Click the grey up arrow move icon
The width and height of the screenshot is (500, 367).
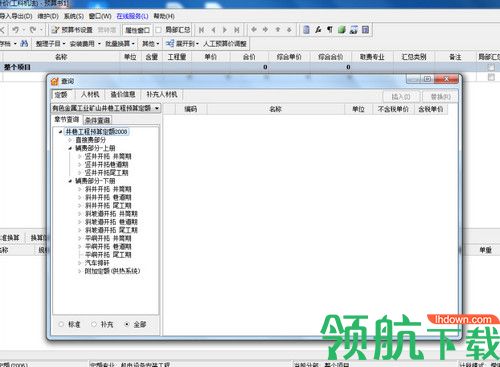tap(278, 30)
